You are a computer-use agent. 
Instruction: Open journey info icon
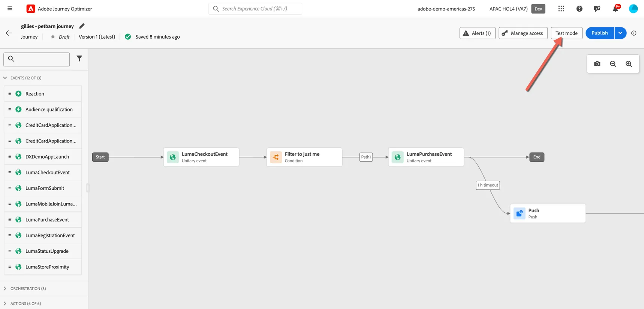(x=634, y=33)
